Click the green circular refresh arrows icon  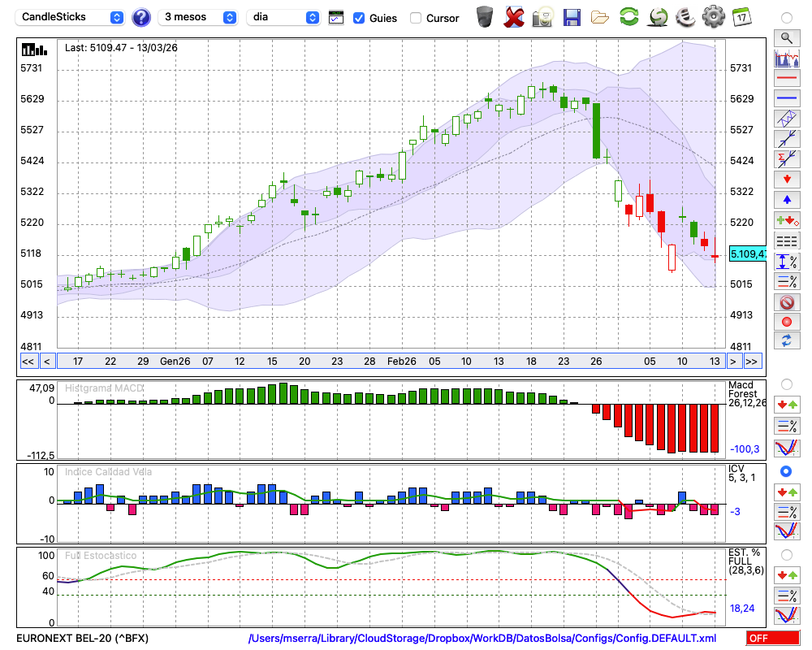click(628, 17)
